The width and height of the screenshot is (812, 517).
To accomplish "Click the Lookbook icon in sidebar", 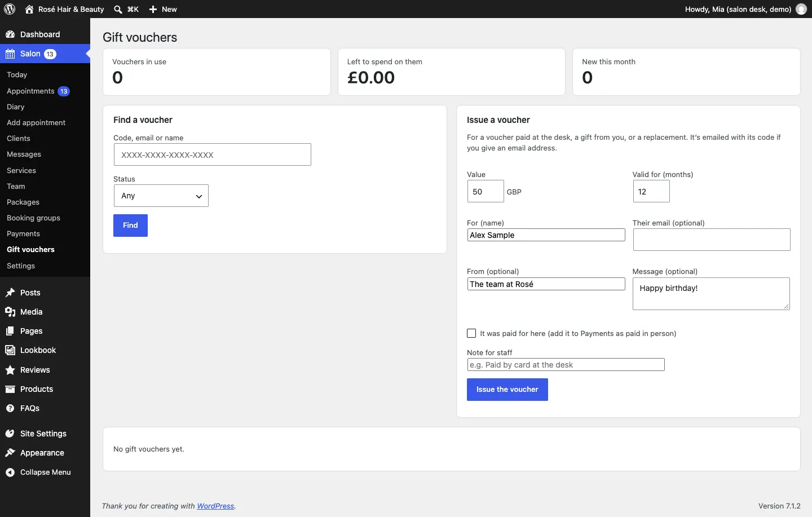I will (10, 350).
